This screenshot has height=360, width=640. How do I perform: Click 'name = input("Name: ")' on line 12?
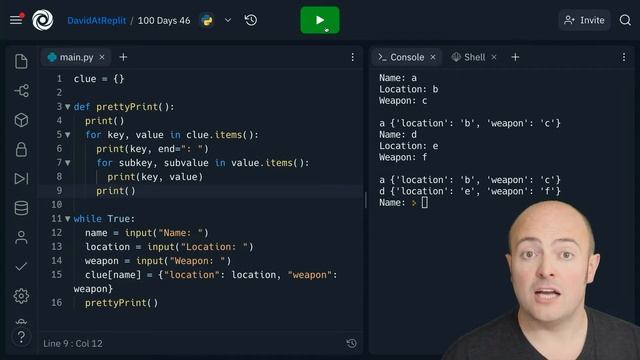[147, 233]
